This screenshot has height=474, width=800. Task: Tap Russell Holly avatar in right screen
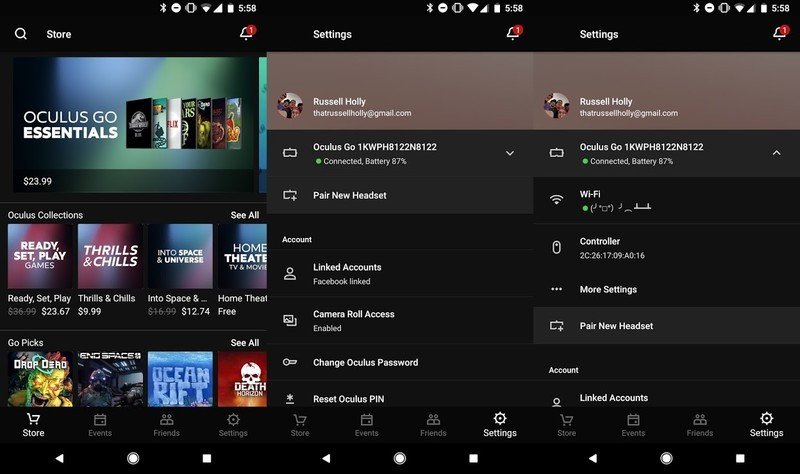(557, 106)
